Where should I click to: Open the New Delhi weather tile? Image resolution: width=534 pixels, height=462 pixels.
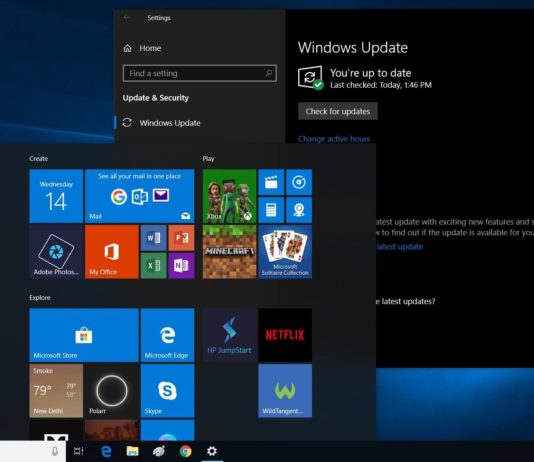coord(56,391)
